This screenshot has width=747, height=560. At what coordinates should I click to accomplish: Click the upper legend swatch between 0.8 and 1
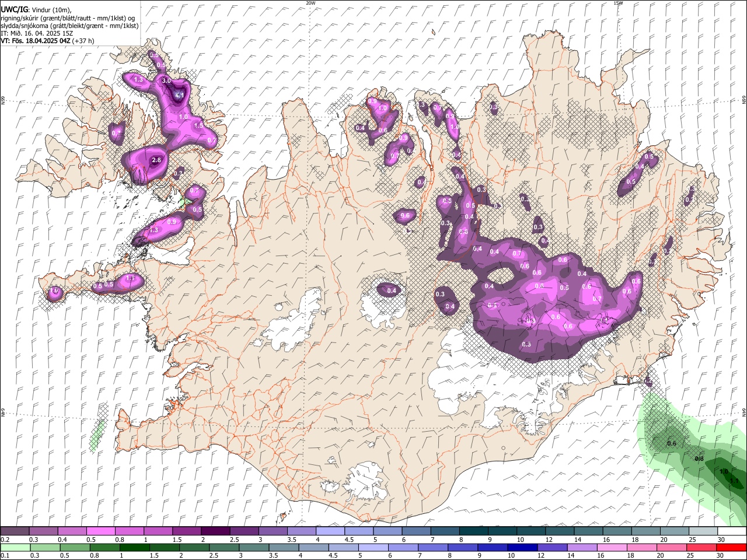(x=130, y=531)
